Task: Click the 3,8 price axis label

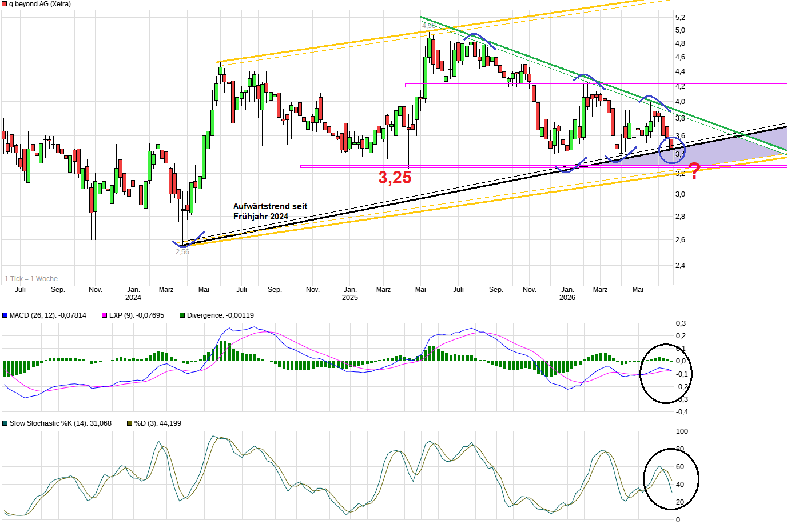Action: (680, 119)
